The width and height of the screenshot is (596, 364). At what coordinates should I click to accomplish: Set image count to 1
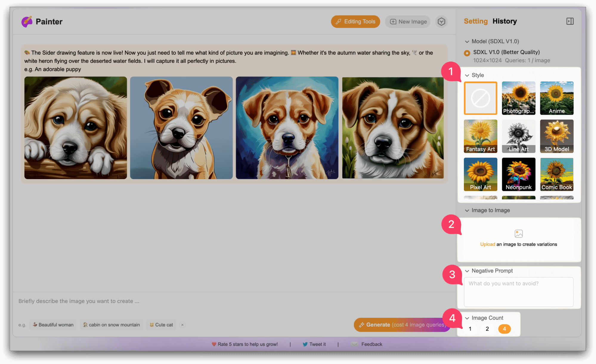point(470,329)
